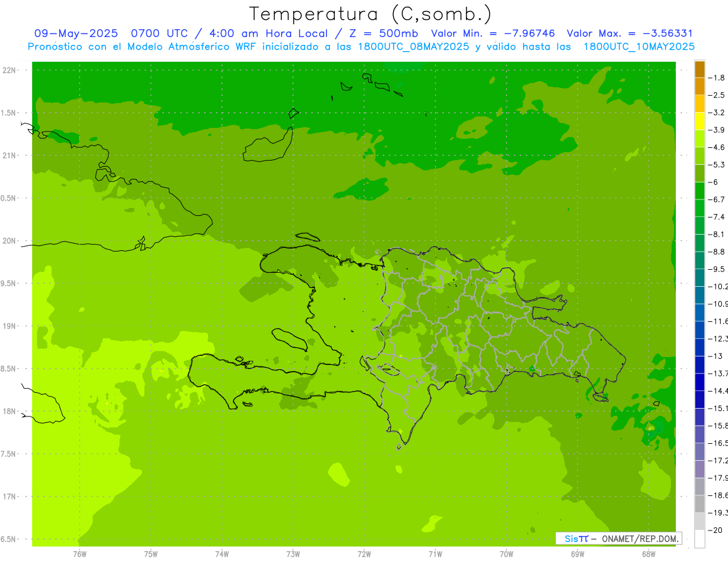Pick the gray swatch between -18.6 and -19.3
Screen dimensions: 728x562
699,504
